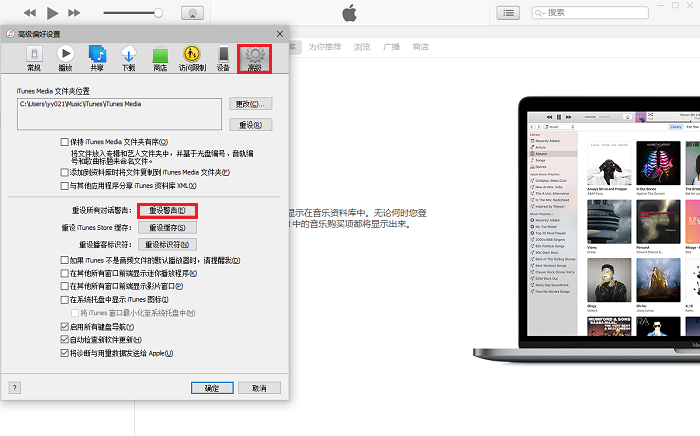Toggle keep movie window on top checkbox
This screenshot has height=436, width=700.
point(64,286)
